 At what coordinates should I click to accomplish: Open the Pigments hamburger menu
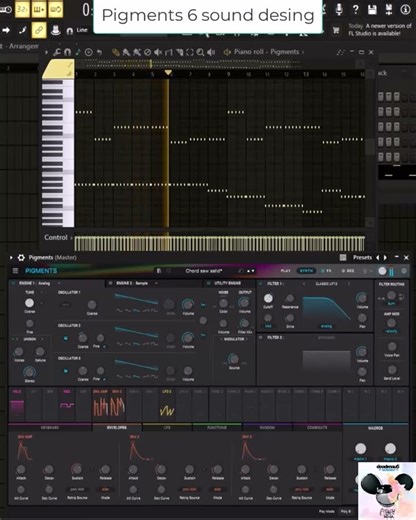click(x=15, y=271)
